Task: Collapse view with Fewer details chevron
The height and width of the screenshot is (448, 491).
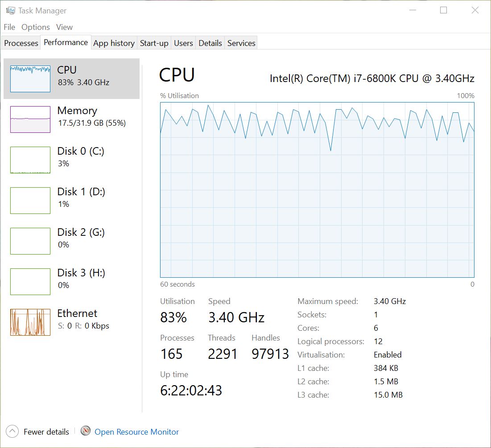Action: 12,432
